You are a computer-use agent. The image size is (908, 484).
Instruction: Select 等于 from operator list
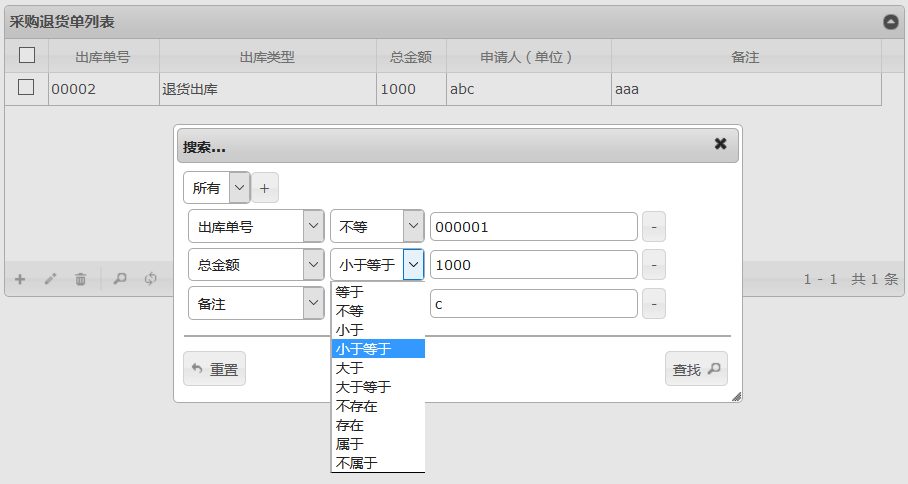pyautogui.click(x=378, y=292)
